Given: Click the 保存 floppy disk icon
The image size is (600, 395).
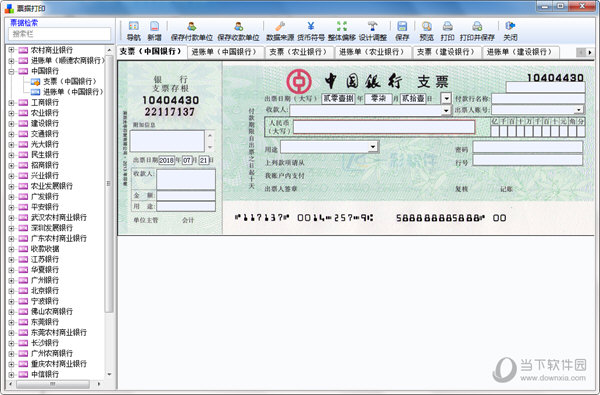Looking at the screenshot, I should coord(402,26).
